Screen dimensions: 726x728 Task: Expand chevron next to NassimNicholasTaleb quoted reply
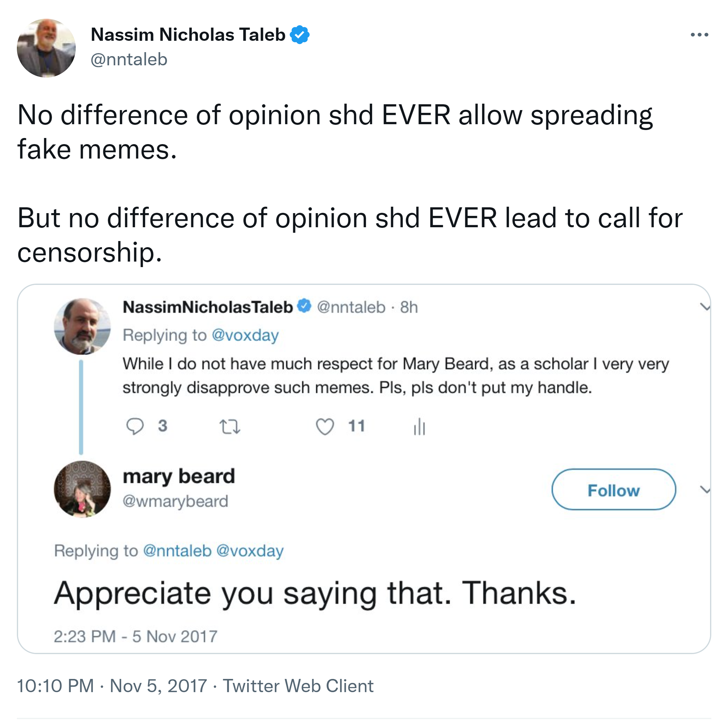click(x=705, y=307)
